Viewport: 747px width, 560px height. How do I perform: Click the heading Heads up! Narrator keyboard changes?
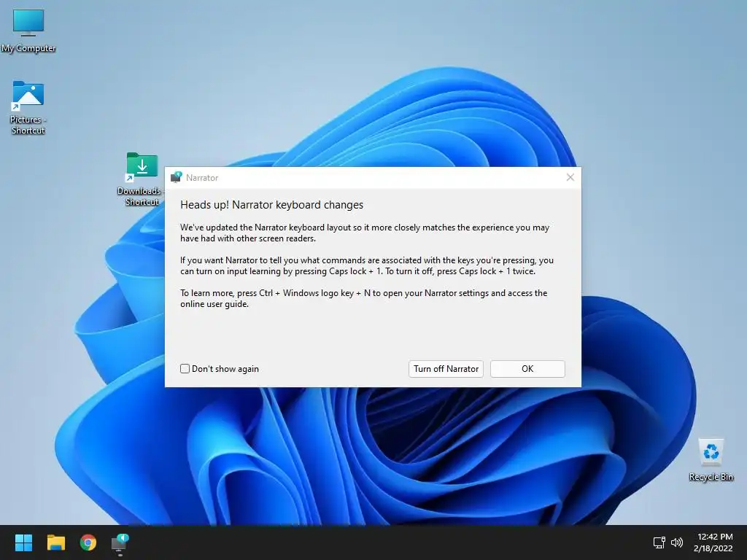tap(271, 205)
